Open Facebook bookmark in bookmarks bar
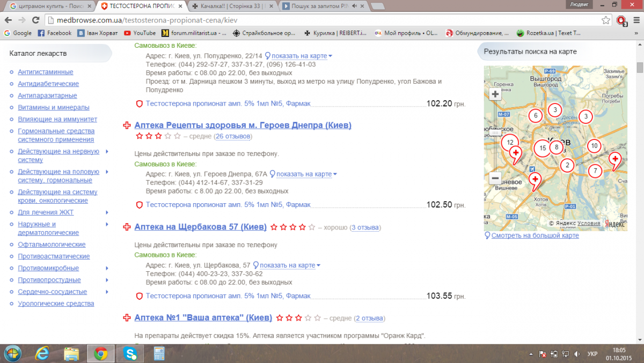 [55, 33]
